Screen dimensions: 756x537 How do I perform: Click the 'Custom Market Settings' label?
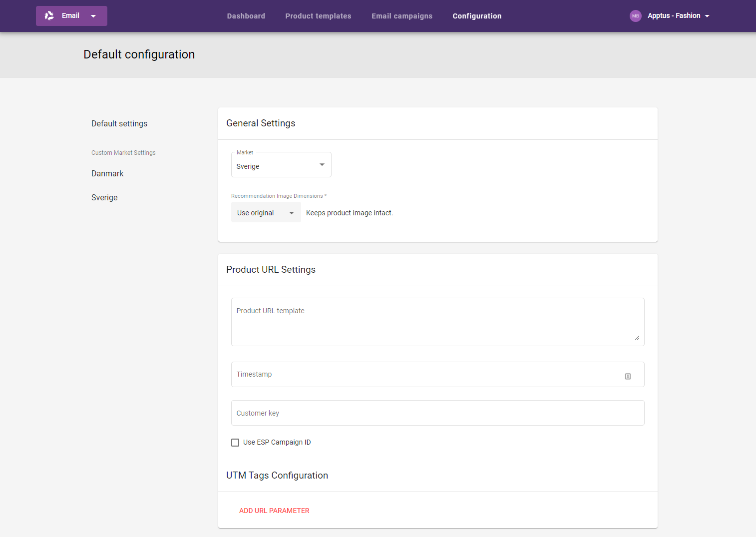(123, 153)
